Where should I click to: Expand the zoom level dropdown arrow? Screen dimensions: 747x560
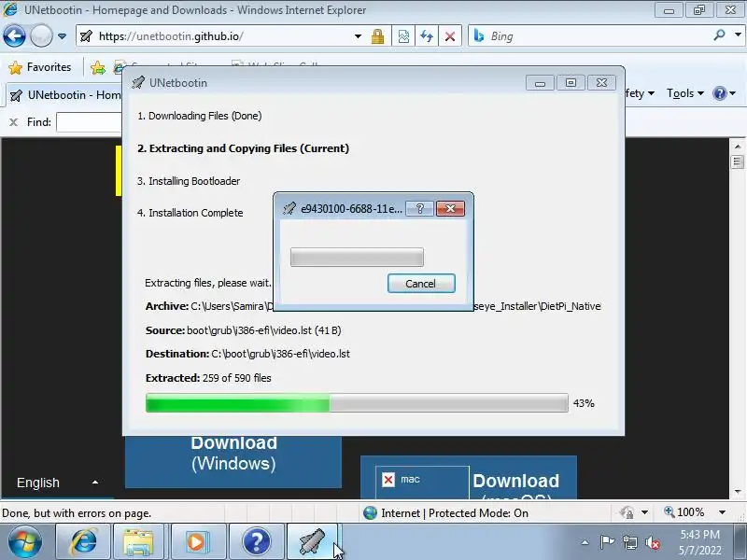click(722, 512)
